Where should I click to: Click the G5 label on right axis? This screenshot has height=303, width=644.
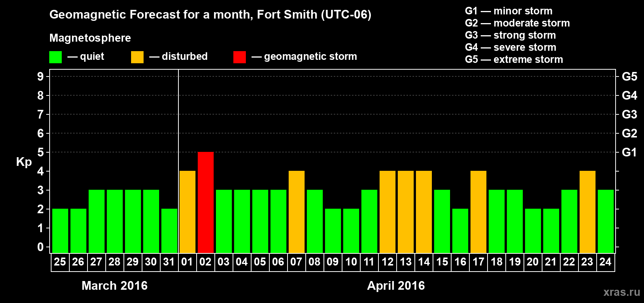[629, 77]
